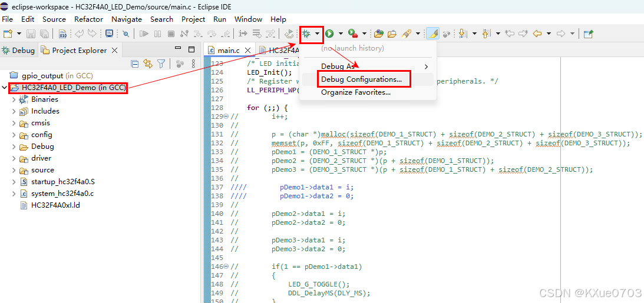
Task: Close the Project Explorer tab
Action: (114, 51)
